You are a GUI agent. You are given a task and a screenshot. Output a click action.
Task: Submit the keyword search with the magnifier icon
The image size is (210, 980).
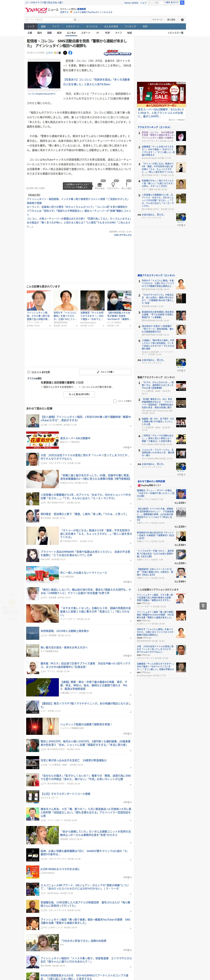[x=75, y=19]
